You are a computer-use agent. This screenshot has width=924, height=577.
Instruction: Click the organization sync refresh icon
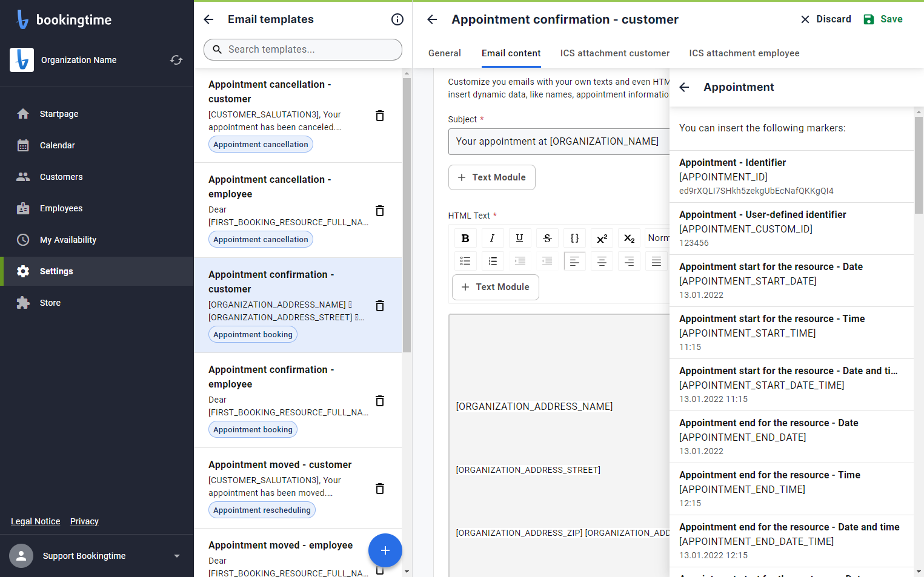coord(176,60)
